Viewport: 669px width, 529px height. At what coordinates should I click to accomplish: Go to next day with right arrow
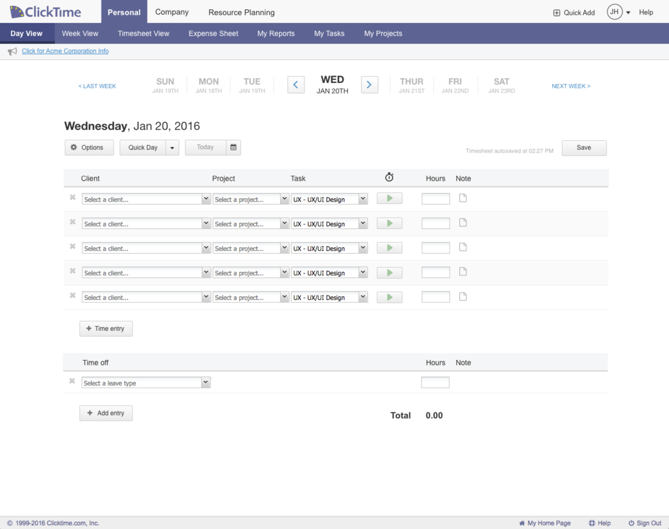coord(369,85)
